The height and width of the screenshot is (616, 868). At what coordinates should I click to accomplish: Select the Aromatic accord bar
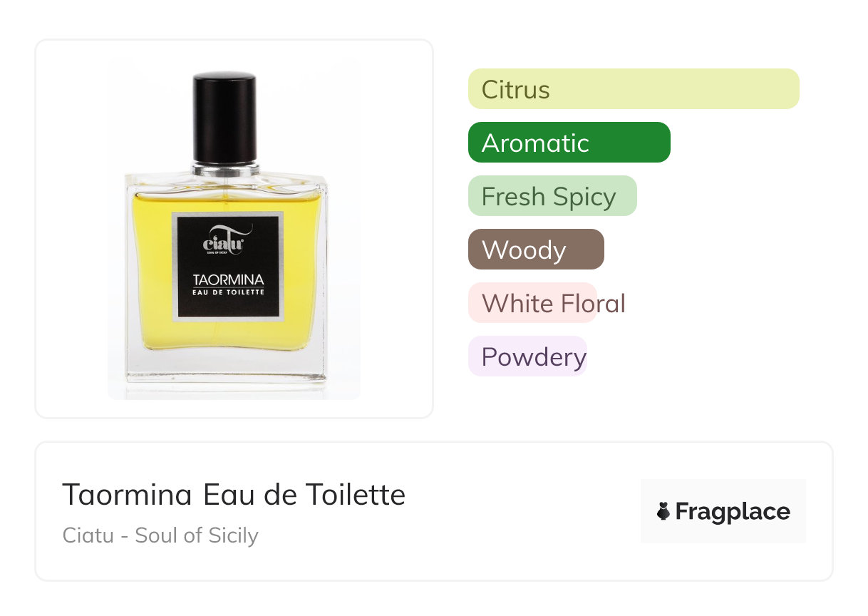click(x=569, y=143)
